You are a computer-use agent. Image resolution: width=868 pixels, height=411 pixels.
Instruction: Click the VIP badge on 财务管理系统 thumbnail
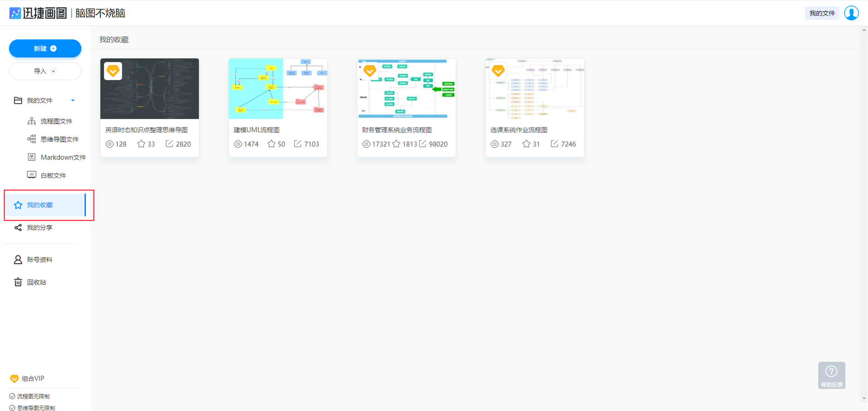tap(370, 71)
